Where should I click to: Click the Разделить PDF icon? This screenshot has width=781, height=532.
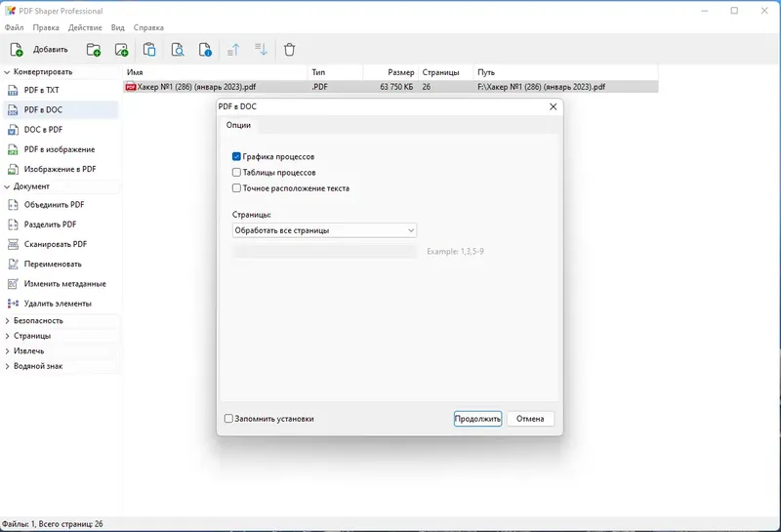[x=13, y=225]
